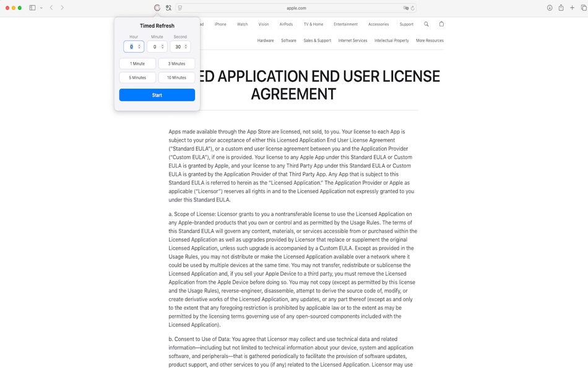Set refresh preset to 10 Minutes
588x368 pixels.
(x=176, y=77)
